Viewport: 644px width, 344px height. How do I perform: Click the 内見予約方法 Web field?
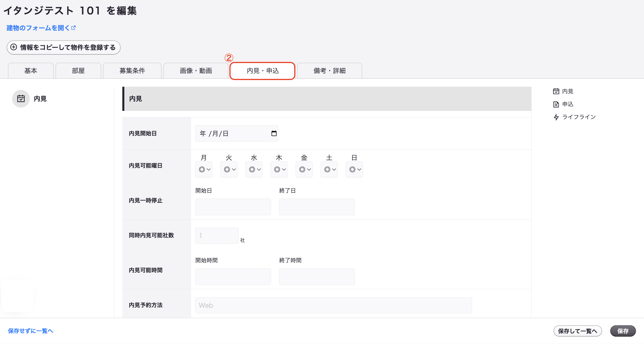(333, 305)
